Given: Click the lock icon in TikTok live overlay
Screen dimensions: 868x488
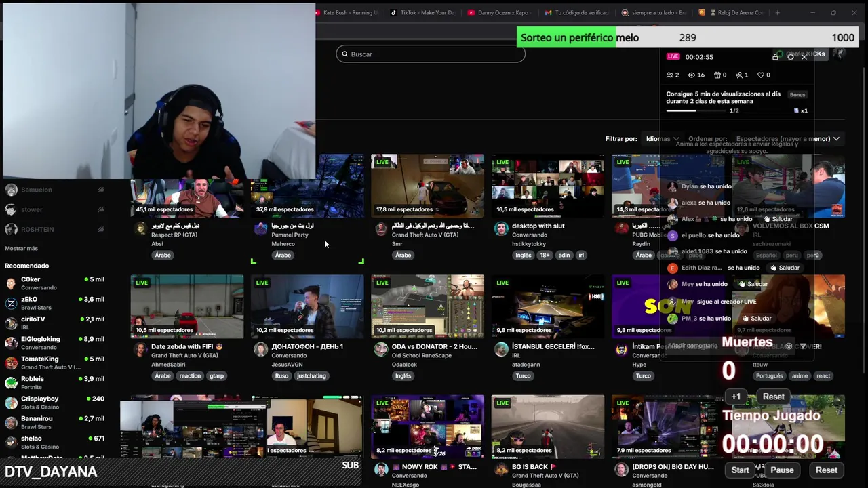Looking at the screenshot, I should pos(775,57).
